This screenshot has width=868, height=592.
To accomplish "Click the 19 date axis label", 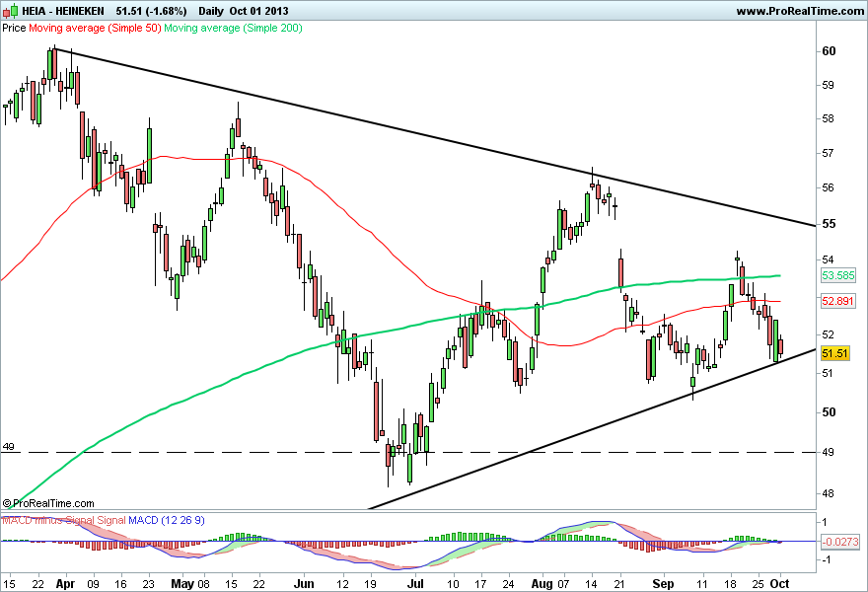I will coord(370,584).
